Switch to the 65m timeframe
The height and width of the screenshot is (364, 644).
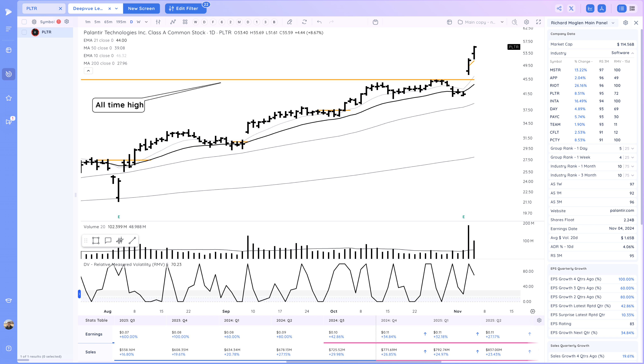click(108, 22)
